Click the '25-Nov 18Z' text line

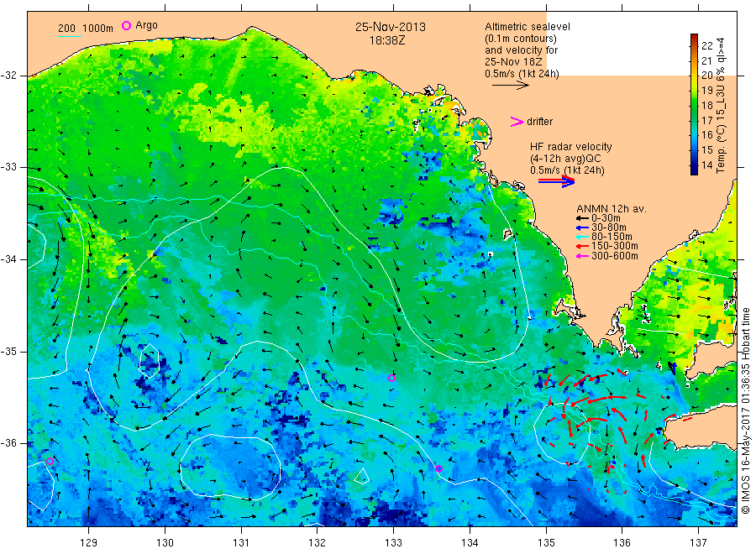coord(513,62)
